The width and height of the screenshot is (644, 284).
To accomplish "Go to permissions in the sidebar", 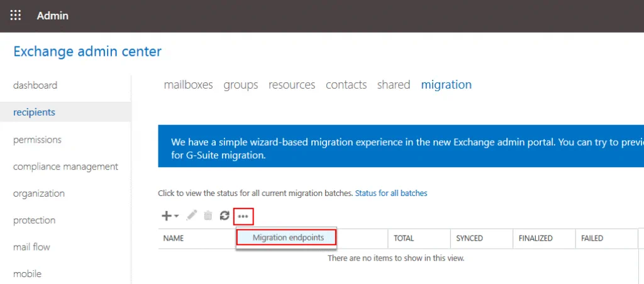I will (37, 139).
